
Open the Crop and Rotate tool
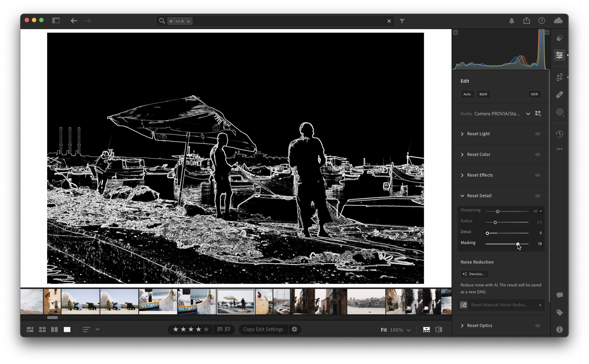click(x=559, y=77)
